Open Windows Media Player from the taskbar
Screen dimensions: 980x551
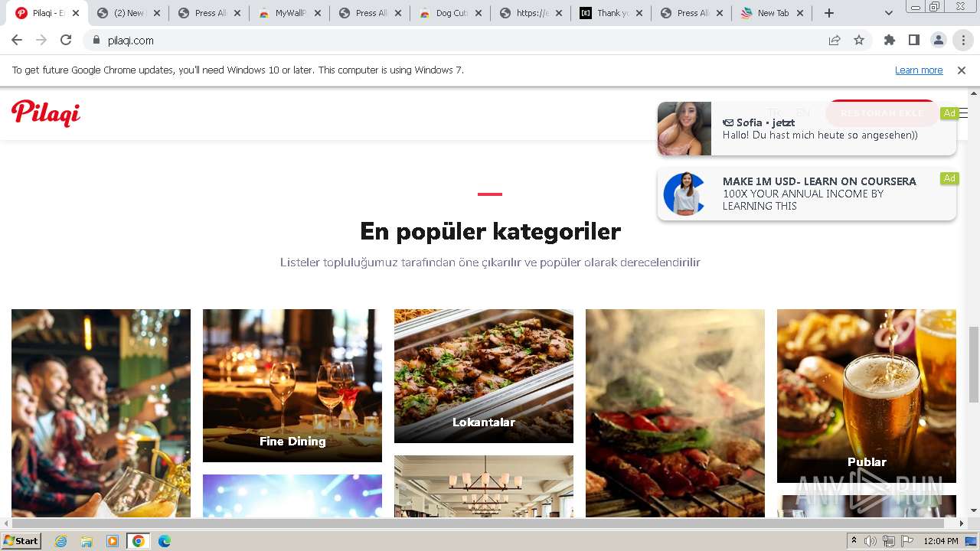coord(113,541)
